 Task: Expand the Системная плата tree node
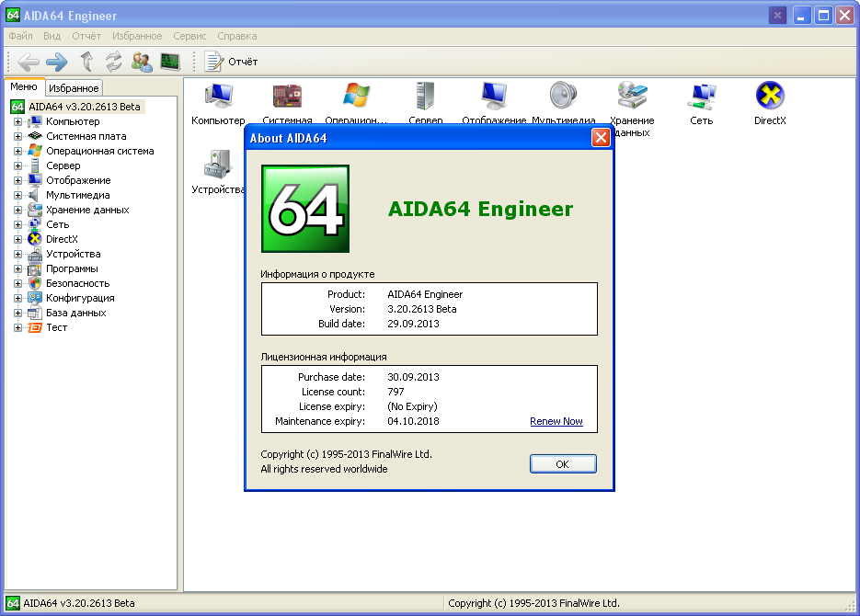tap(18, 136)
